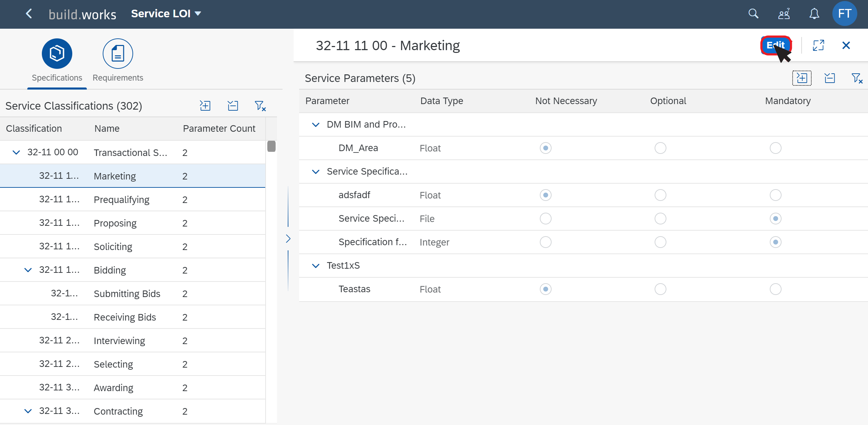Select Not Necessary for Teastas
Screen dimensions: 868x425
coord(545,289)
